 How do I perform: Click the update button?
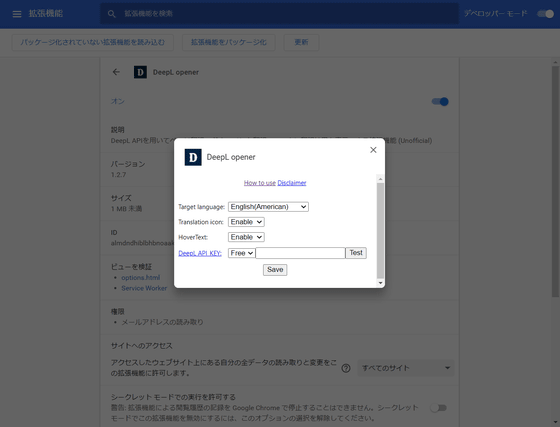pos(301,42)
